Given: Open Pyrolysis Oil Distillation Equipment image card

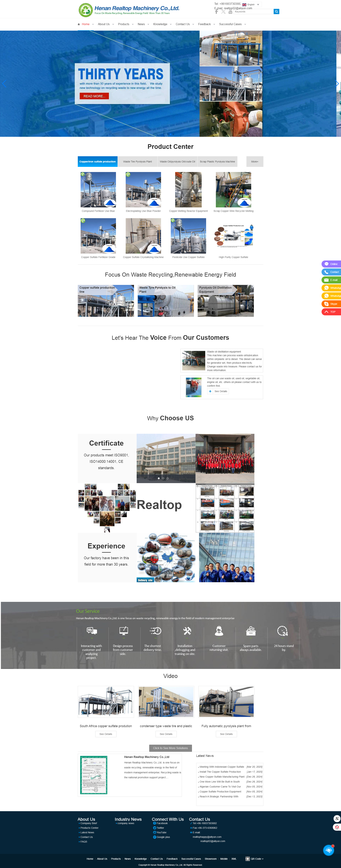Looking at the screenshot, I should pyautogui.click(x=226, y=301).
